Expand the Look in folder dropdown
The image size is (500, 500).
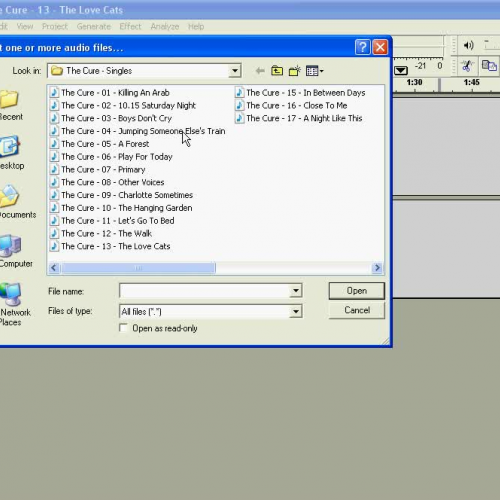tap(235, 71)
